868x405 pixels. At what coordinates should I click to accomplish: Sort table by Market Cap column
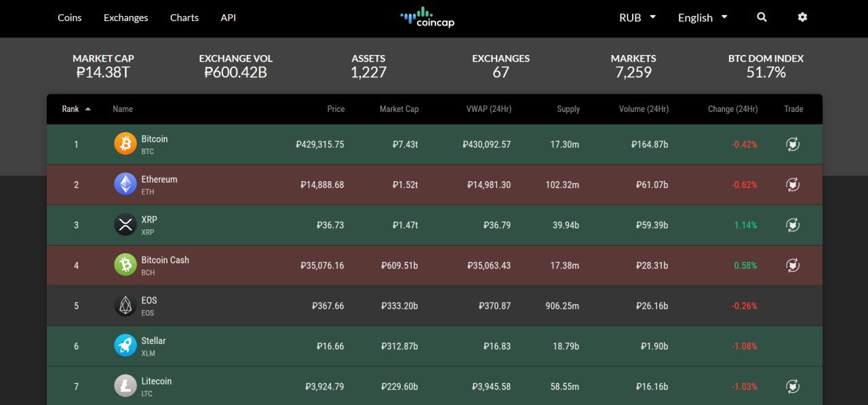399,109
